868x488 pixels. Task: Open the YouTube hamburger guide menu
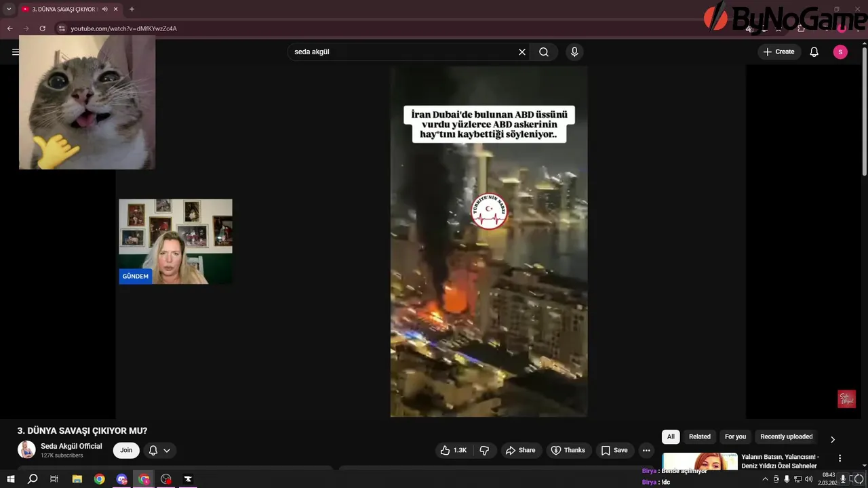(x=15, y=52)
